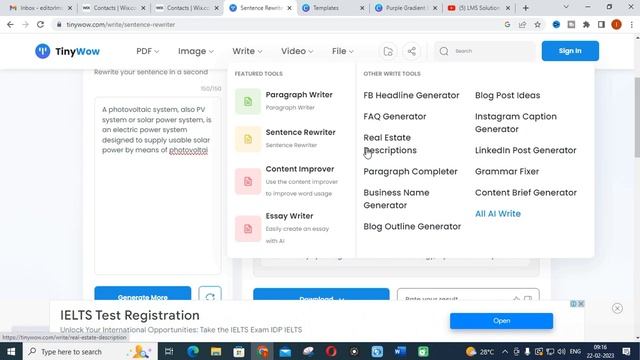Open the Essay Writer tool
This screenshot has width=640, height=360.
click(289, 216)
